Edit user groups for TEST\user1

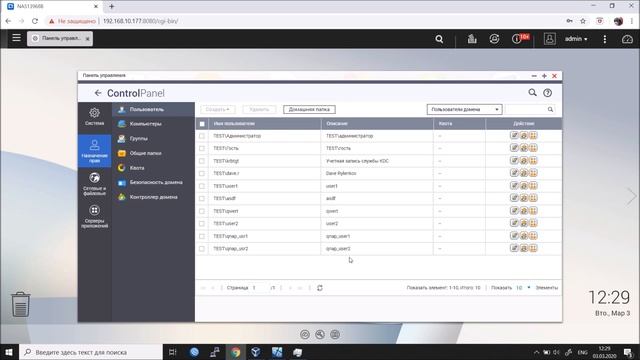pyautogui.click(x=524, y=186)
